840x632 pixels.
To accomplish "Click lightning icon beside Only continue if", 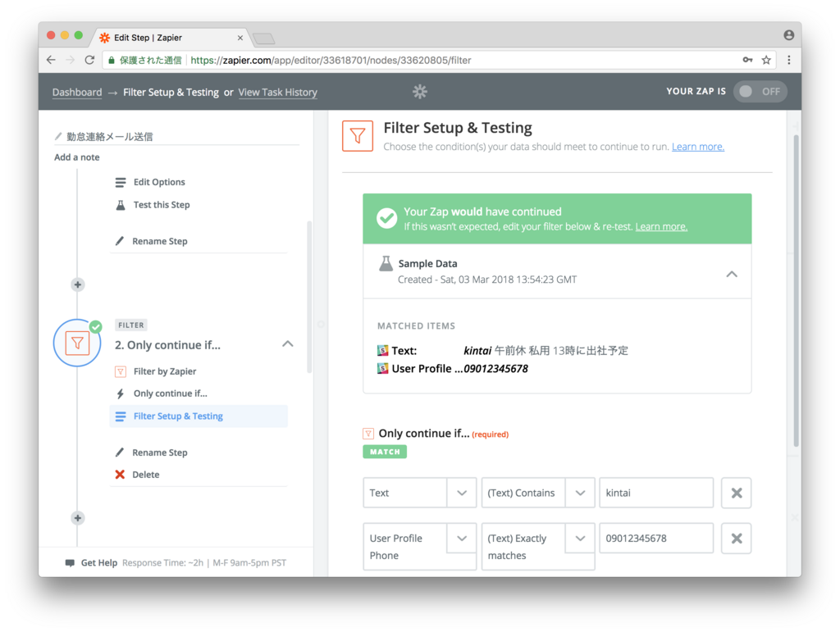I will [x=121, y=393].
